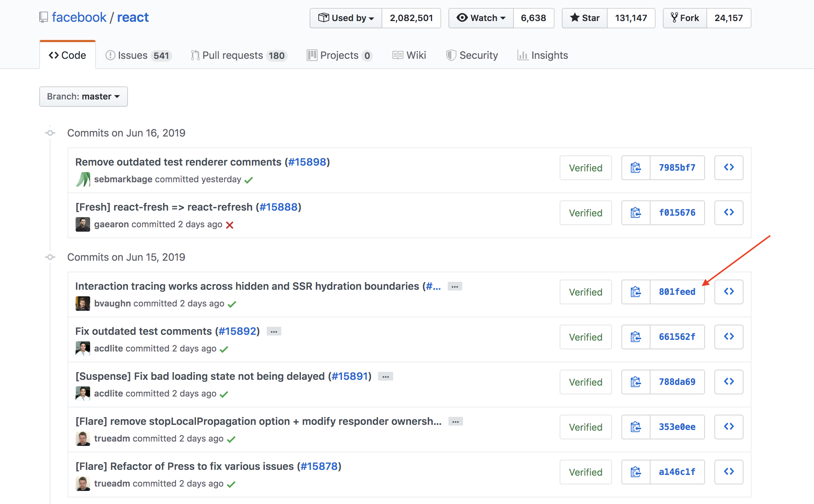Image resolution: width=814 pixels, height=504 pixels.
Task: Click the red X status on gaearon's commit
Action: click(x=229, y=225)
